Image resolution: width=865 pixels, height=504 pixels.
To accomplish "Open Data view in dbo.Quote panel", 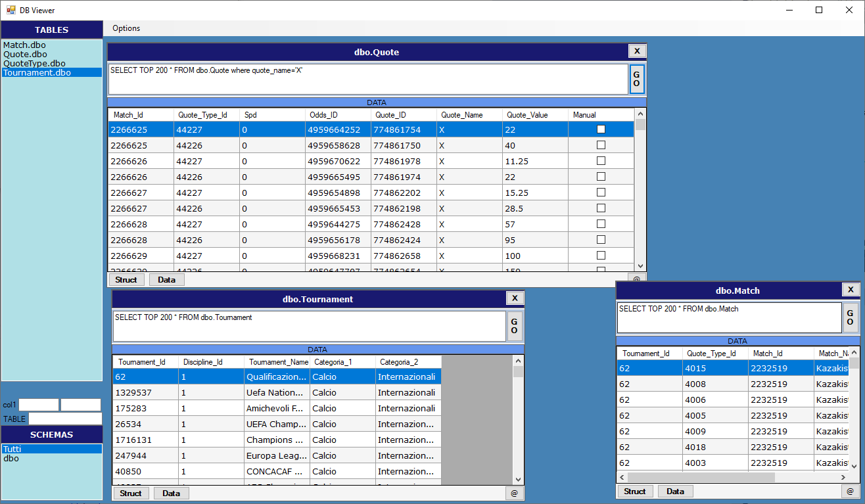I will coord(167,280).
